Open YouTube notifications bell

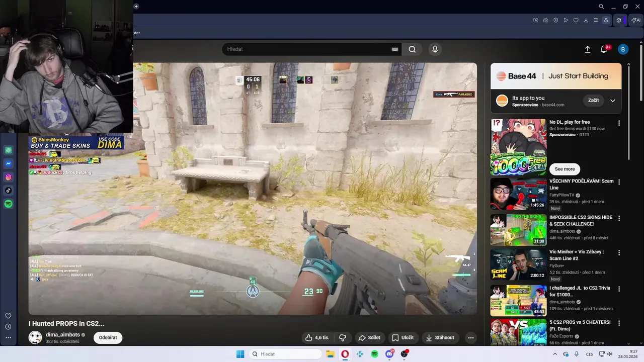click(x=604, y=49)
